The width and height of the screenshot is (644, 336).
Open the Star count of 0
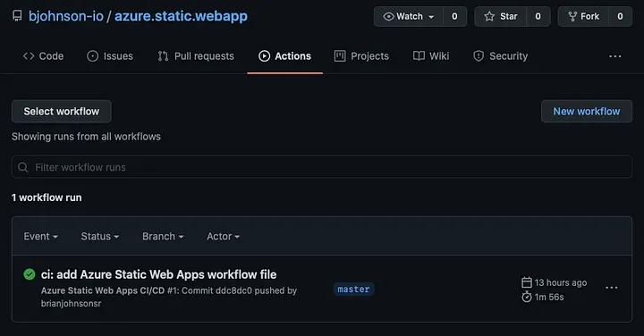(538, 16)
